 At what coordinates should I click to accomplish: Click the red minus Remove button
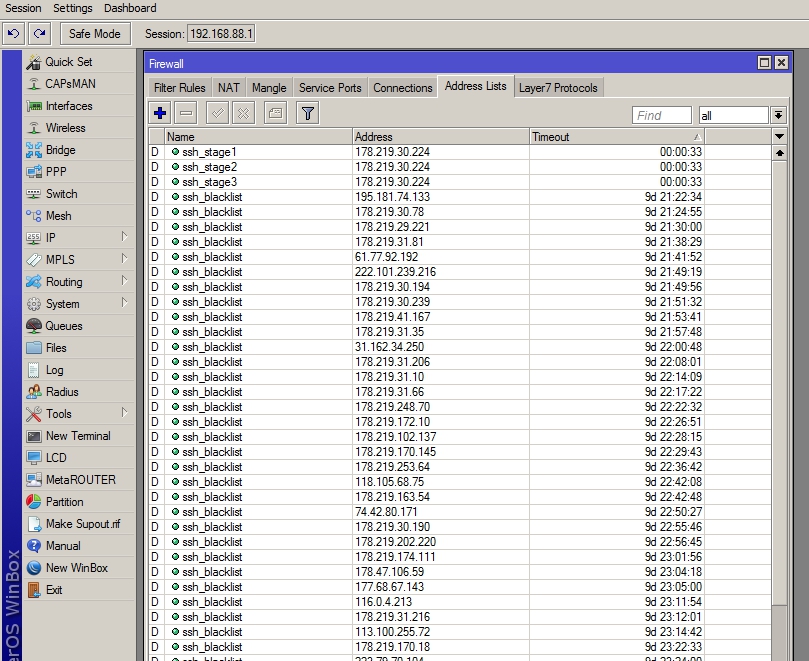click(185, 114)
